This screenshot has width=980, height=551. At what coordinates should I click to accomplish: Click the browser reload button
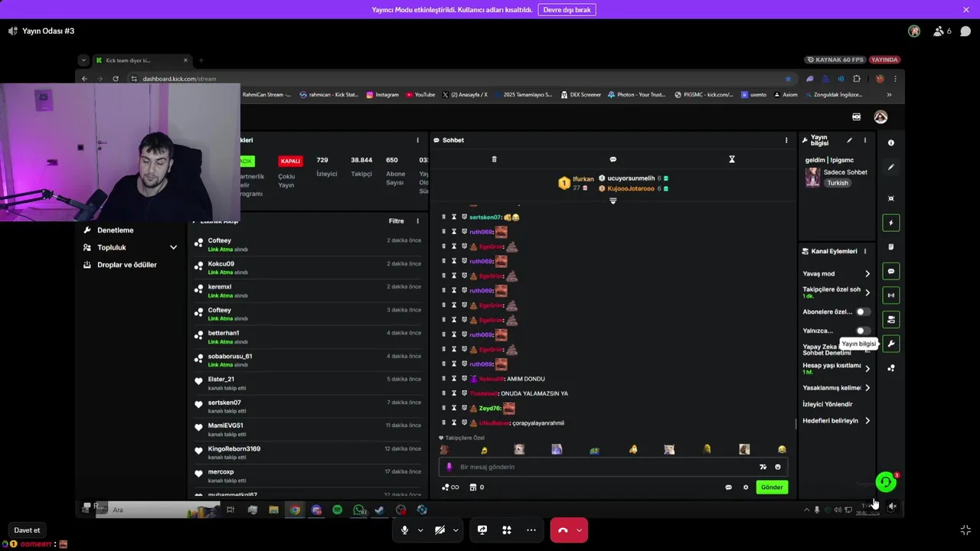[x=116, y=79]
